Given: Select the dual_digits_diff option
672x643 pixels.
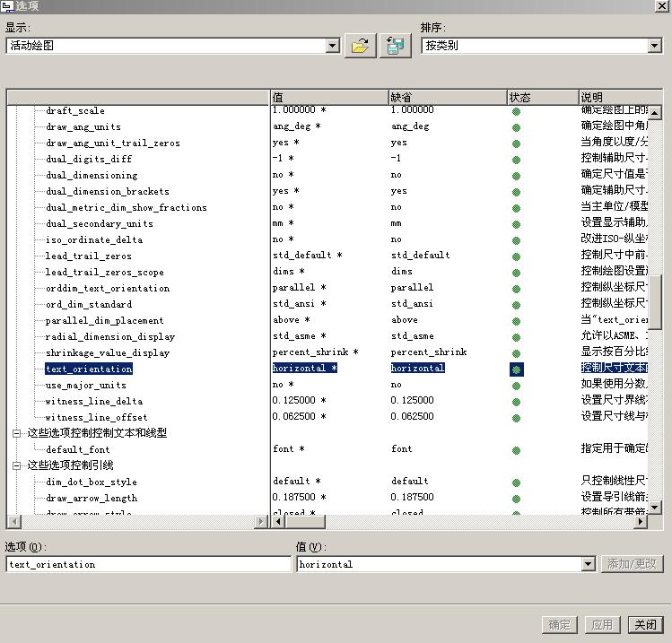Looking at the screenshot, I should point(89,159).
